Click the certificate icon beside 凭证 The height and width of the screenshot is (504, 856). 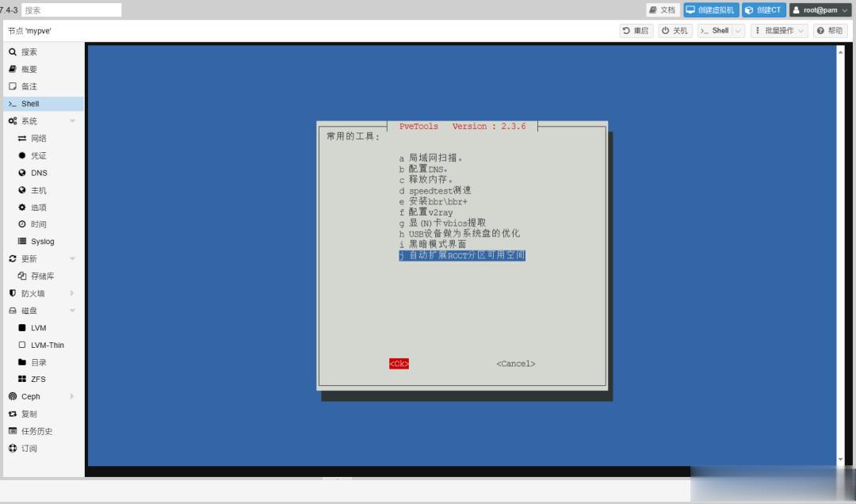22,155
